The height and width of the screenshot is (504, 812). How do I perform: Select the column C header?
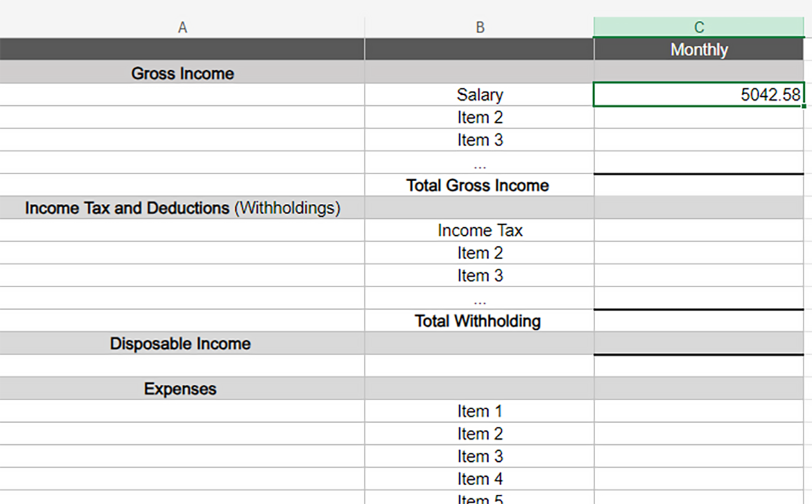pyautogui.click(x=698, y=27)
